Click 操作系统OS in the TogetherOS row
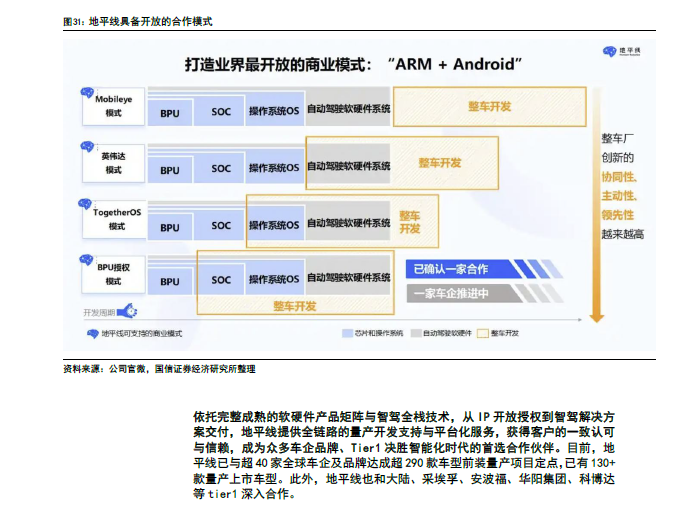This screenshot has height=508, width=674. click(274, 224)
